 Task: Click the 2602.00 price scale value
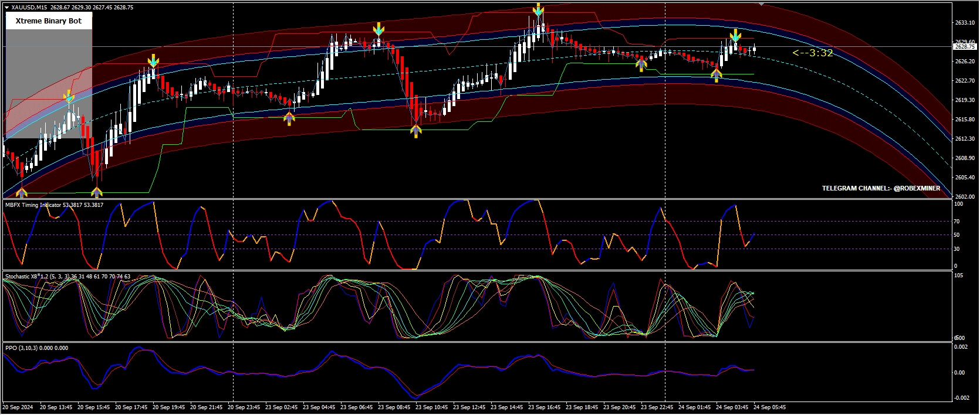(x=965, y=196)
